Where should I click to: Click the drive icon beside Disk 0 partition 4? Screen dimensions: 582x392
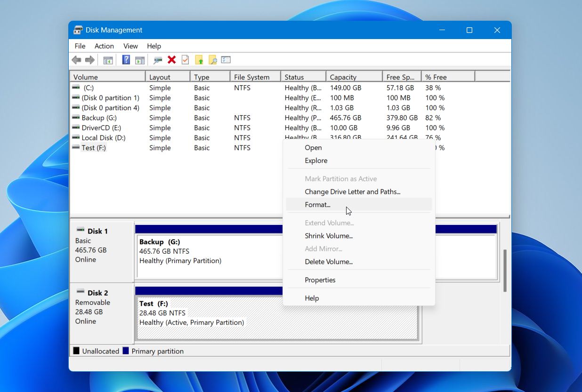pos(76,107)
